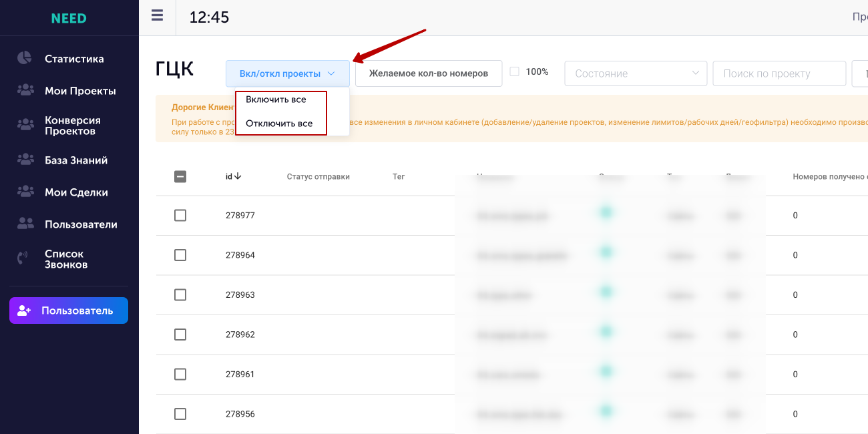868x434 pixels.
Task: Click id 278977 cell
Action: pyautogui.click(x=240, y=216)
